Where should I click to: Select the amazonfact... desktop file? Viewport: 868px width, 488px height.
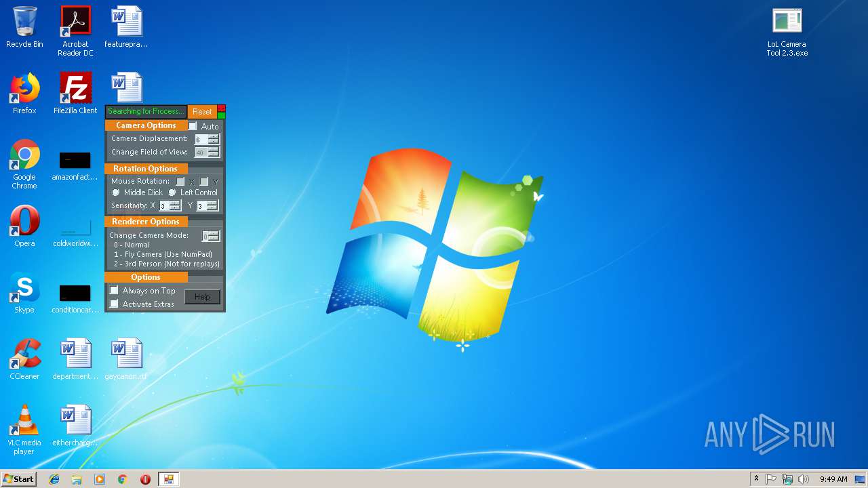click(x=75, y=166)
